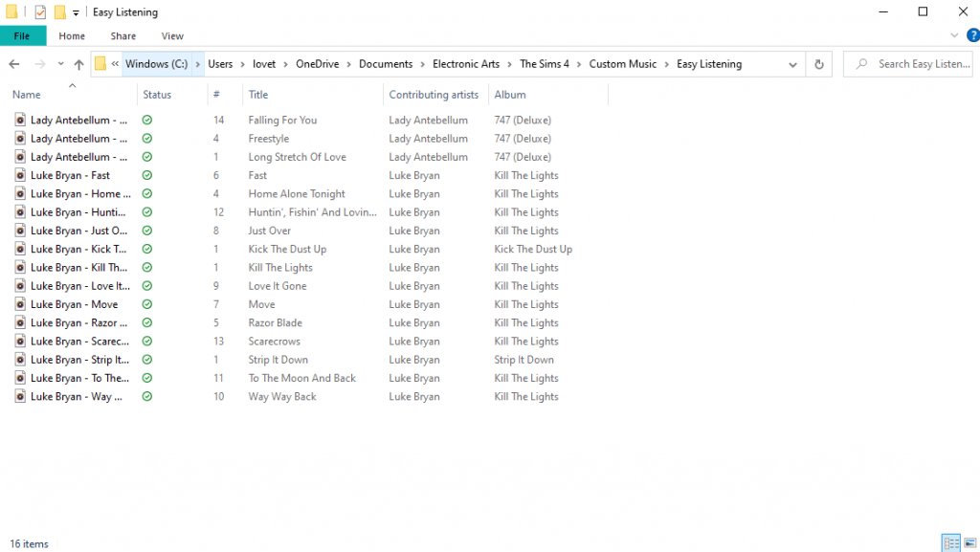The width and height of the screenshot is (980, 552).
Task: Click album cell Kick The Dust Up
Action: pos(533,249)
